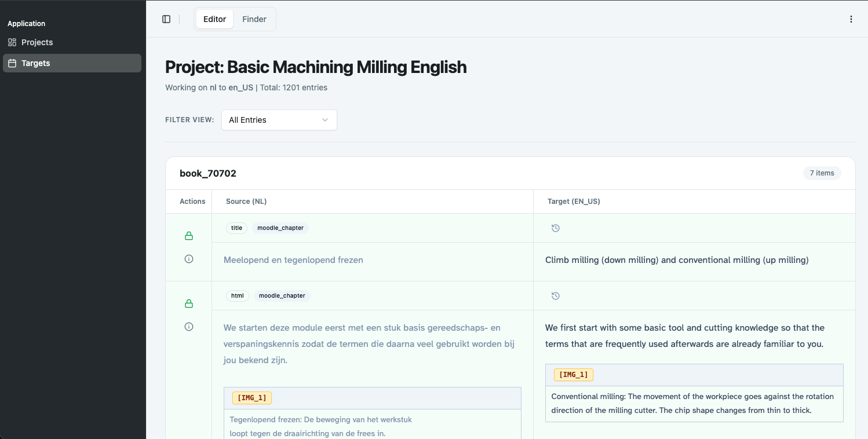Click the target [IMG_1] placeholder tag
The height and width of the screenshot is (439, 868).
(573, 375)
